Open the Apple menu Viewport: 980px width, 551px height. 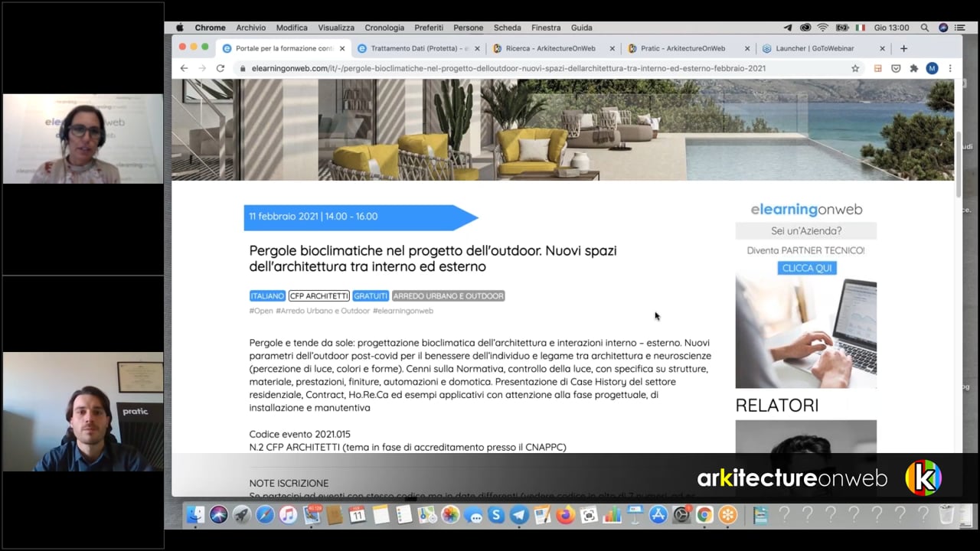coord(180,28)
